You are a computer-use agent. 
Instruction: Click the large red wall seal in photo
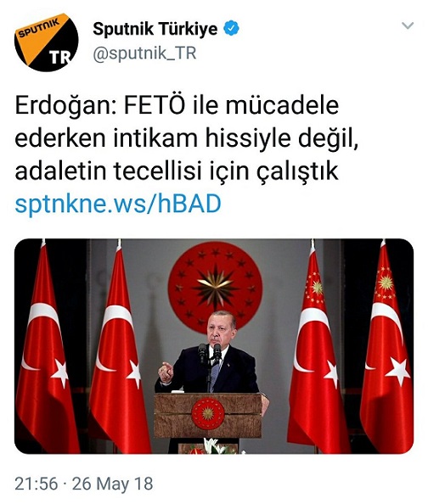(x=215, y=286)
